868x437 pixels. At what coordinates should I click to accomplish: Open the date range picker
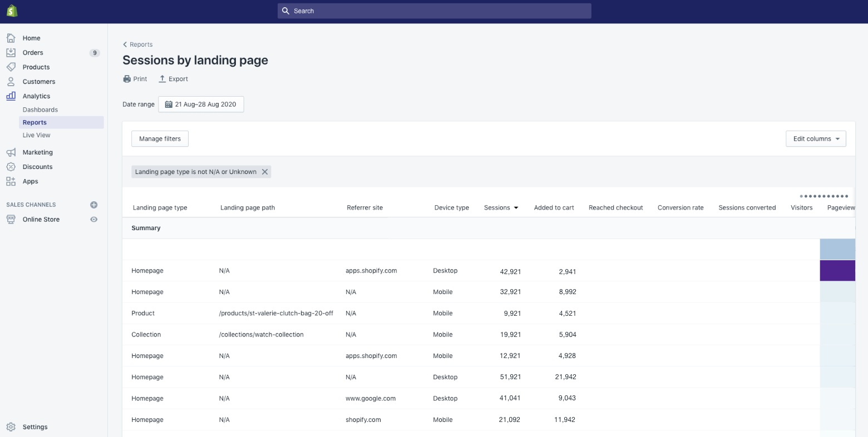click(201, 105)
